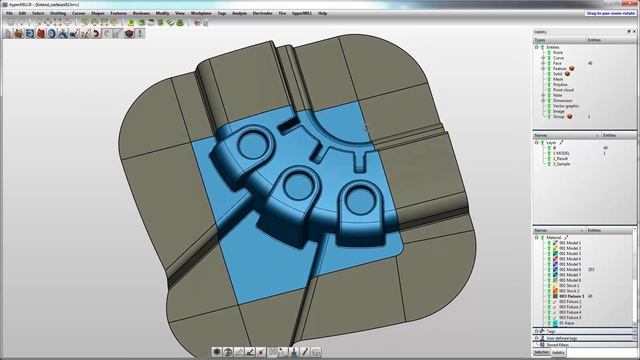Click the pencil icon in the bottom view toolbar
Screen dimensions: 640x360
pos(305,351)
